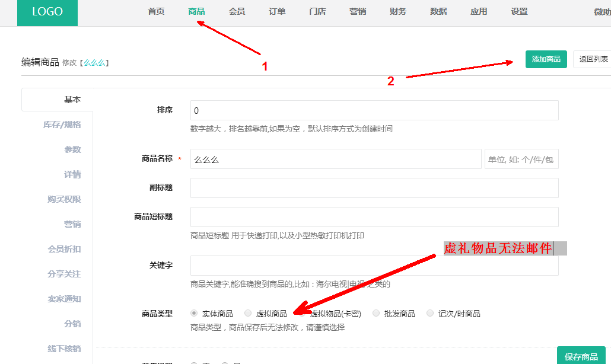Open the 设置 top menu

(x=519, y=12)
